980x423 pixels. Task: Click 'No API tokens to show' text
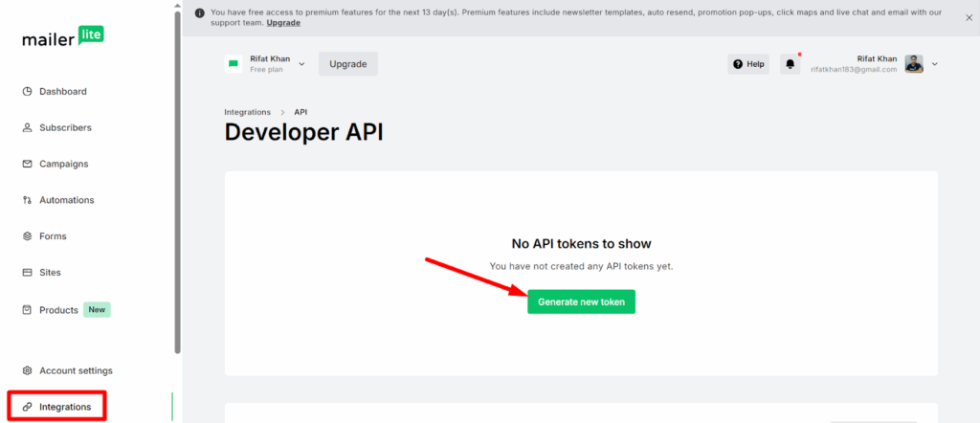(581, 244)
